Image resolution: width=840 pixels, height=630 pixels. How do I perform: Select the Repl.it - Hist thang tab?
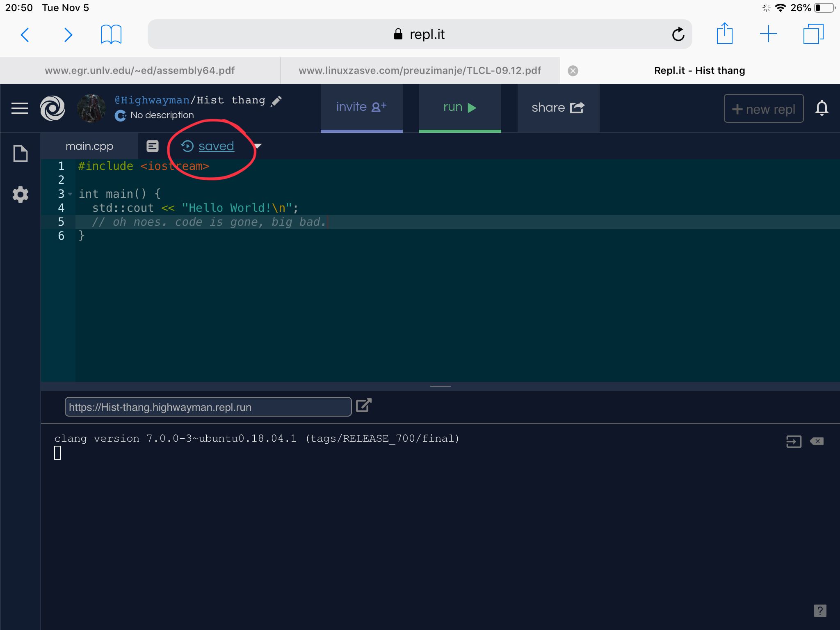(x=700, y=71)
